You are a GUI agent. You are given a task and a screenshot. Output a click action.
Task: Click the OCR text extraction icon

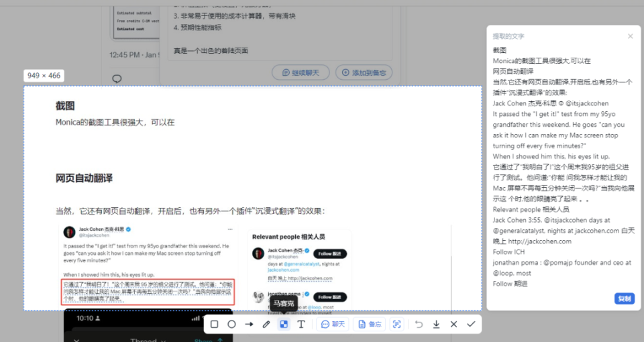pyautogui.click(x=396, y=325)
